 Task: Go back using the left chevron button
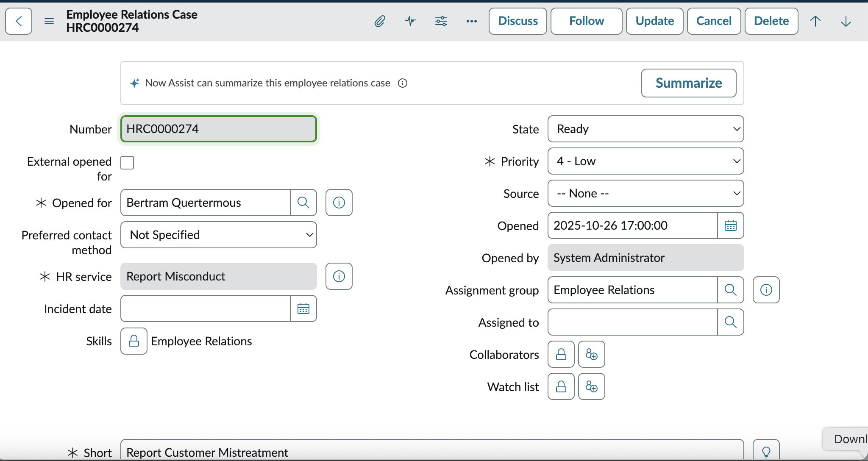[x=19, y=21]
